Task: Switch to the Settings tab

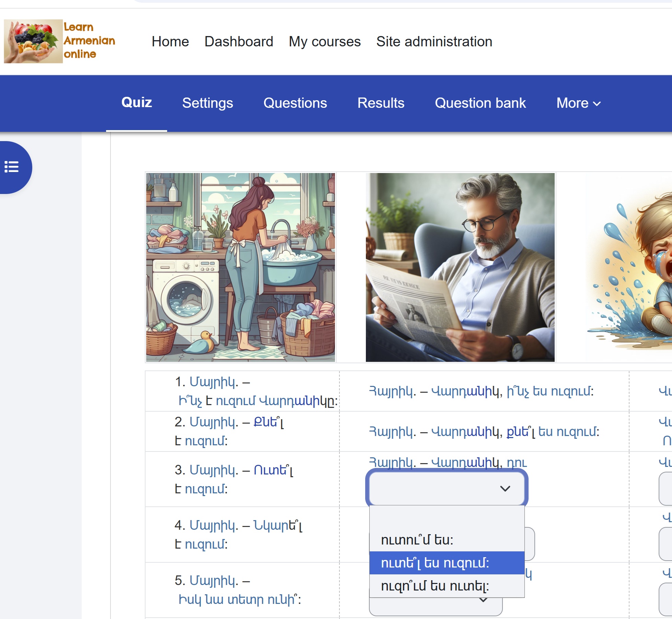Action: click(x=207, y=103)
